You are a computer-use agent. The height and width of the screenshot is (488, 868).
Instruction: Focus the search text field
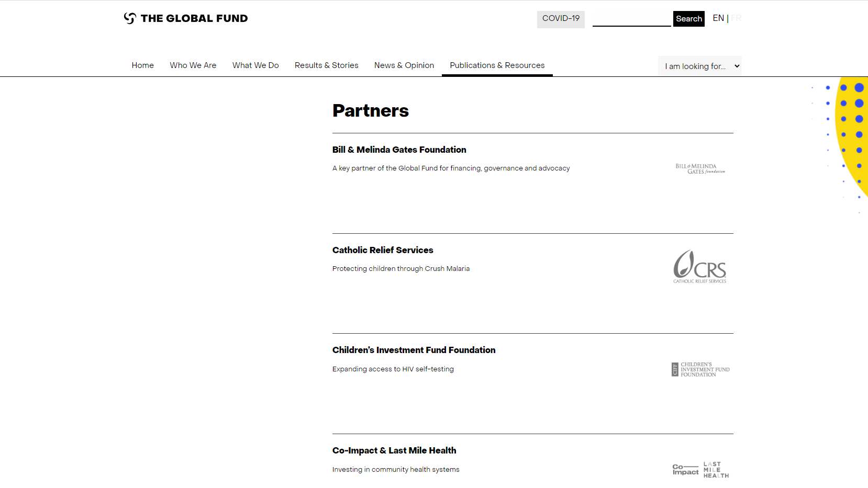tap(631, 19)
